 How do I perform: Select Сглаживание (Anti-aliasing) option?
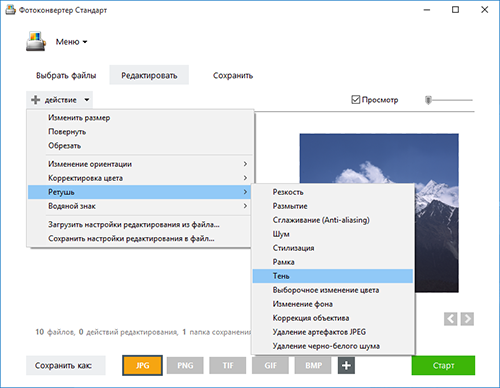tap(333, 220)
